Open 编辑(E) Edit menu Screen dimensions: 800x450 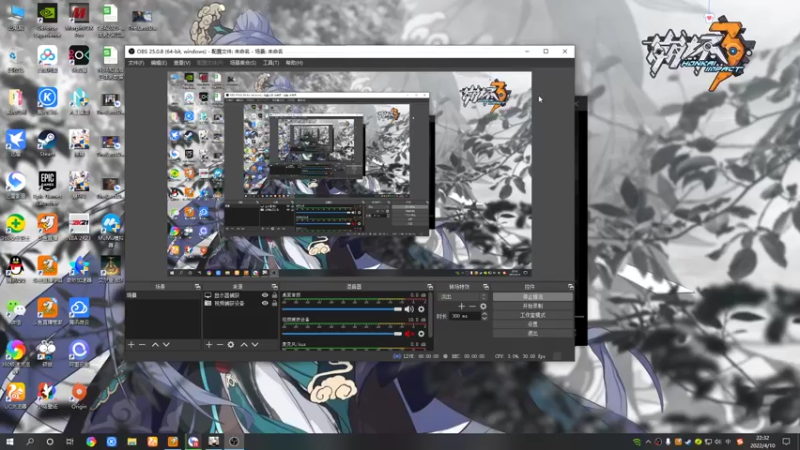[x=159, y=63]
